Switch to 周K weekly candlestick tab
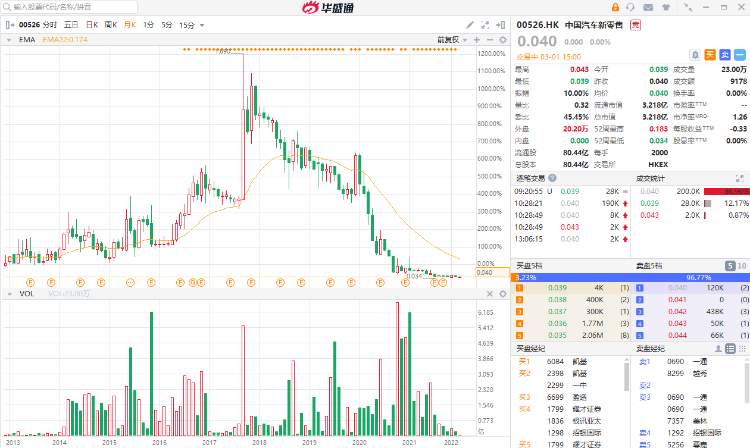This screenshot has width=750, height=448. click(x=111, y=25)
